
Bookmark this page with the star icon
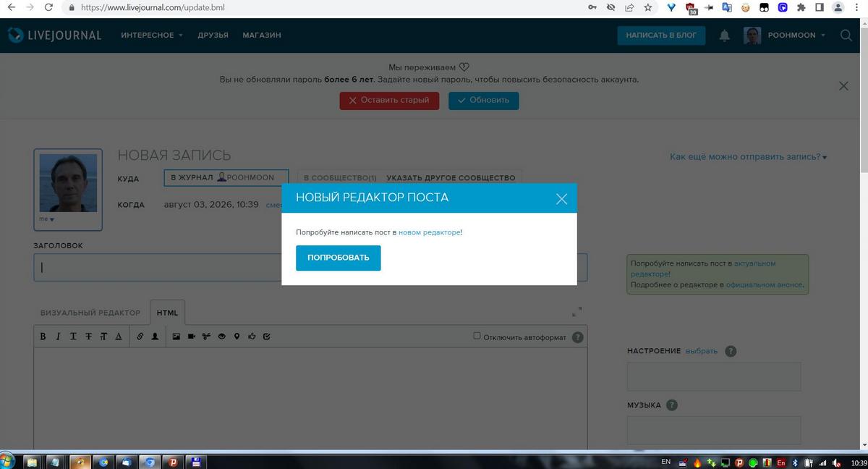click(x=648, y=7)
